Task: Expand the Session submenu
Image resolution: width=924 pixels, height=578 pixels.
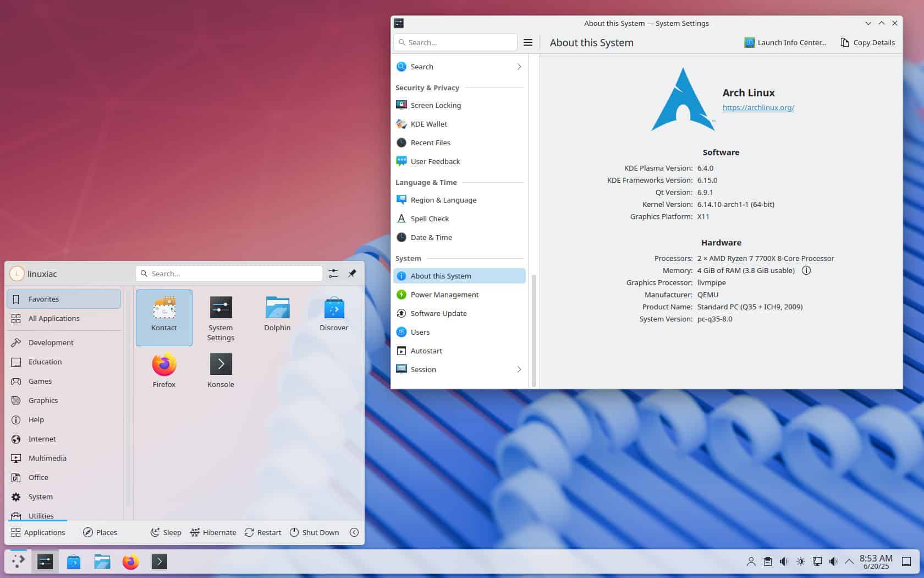Action: point(518,369)
